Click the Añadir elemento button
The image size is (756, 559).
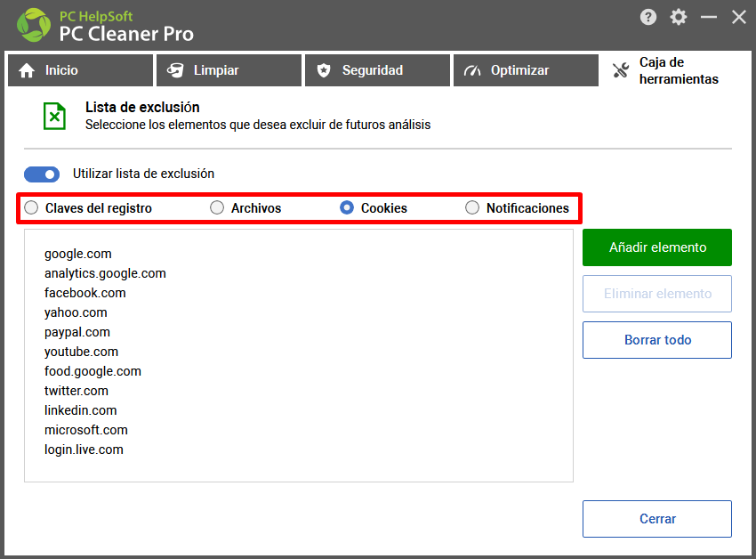657,247
